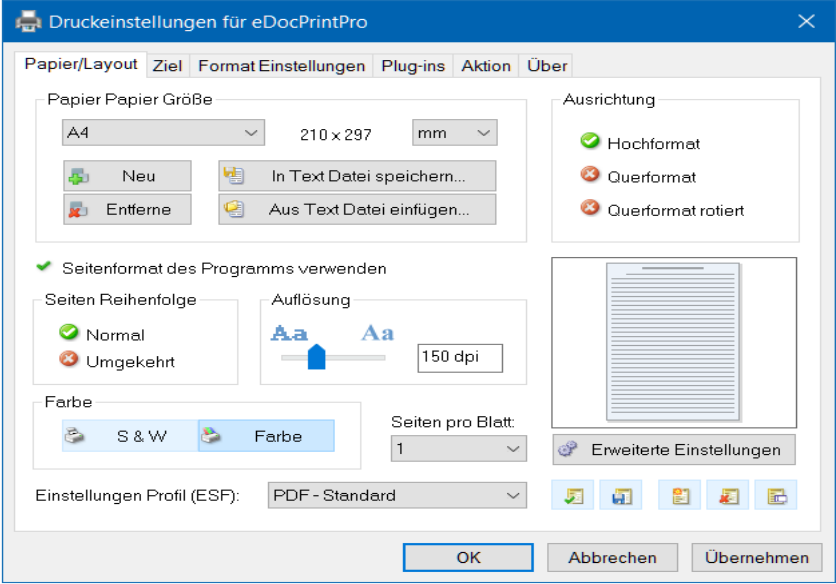Click the profile icon with green checkmark
This screenshot has width=836, height=584.
click(573, 495)
